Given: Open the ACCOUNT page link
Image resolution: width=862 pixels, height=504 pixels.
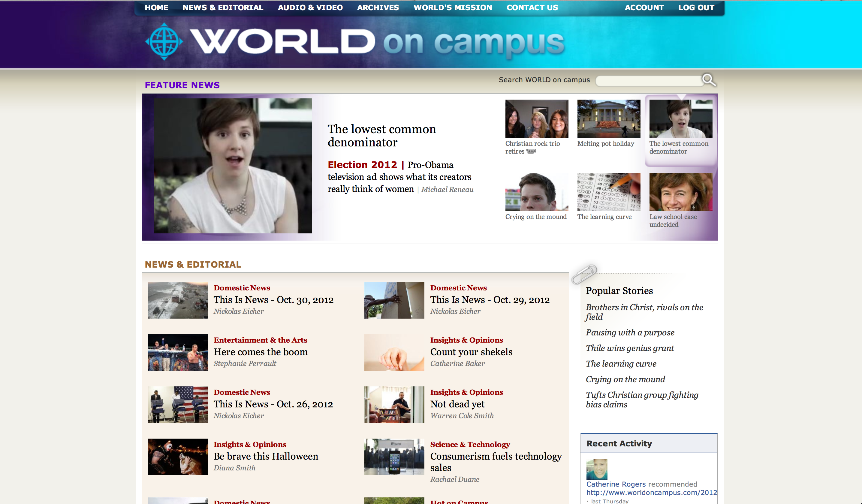Looking at the screenshot, I should [644, 7].
